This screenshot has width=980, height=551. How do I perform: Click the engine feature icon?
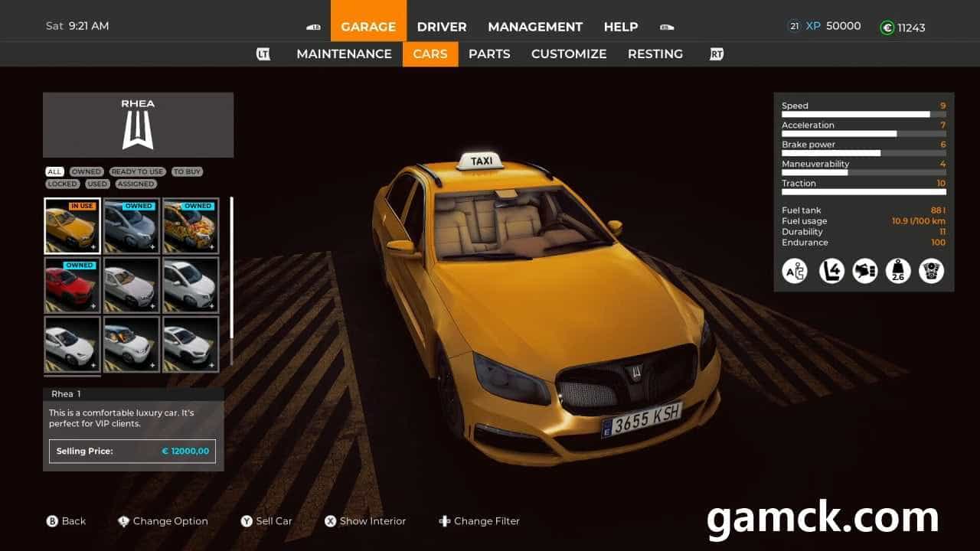point(932,271)
